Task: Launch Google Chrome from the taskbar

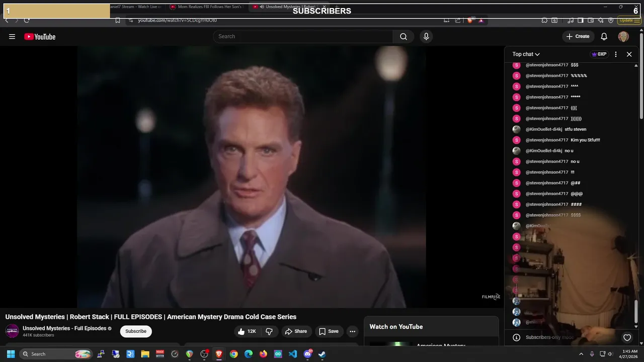Action: 233,354
